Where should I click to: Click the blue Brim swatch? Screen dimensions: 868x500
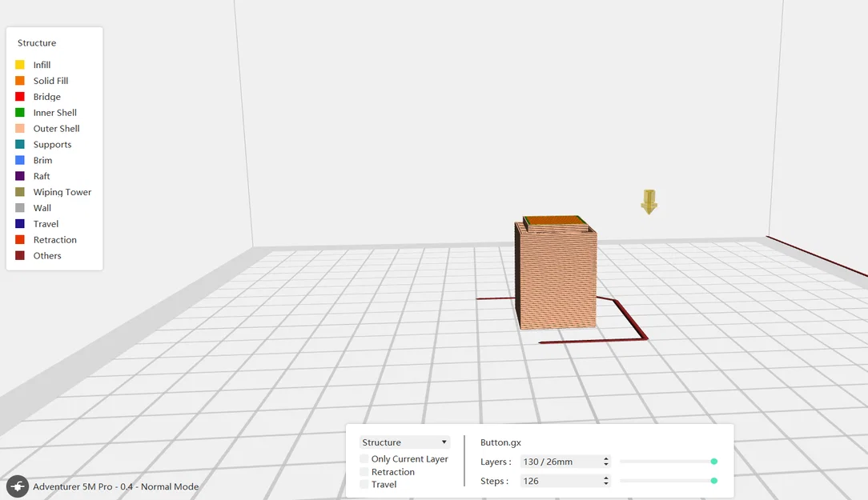coord(20,160)
